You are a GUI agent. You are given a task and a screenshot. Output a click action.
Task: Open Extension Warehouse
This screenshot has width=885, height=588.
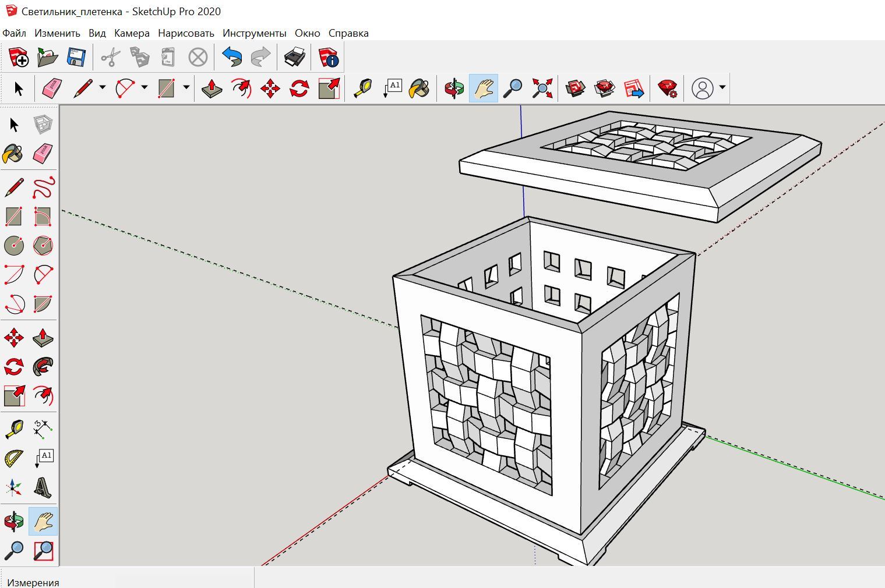tap(605, 88)
